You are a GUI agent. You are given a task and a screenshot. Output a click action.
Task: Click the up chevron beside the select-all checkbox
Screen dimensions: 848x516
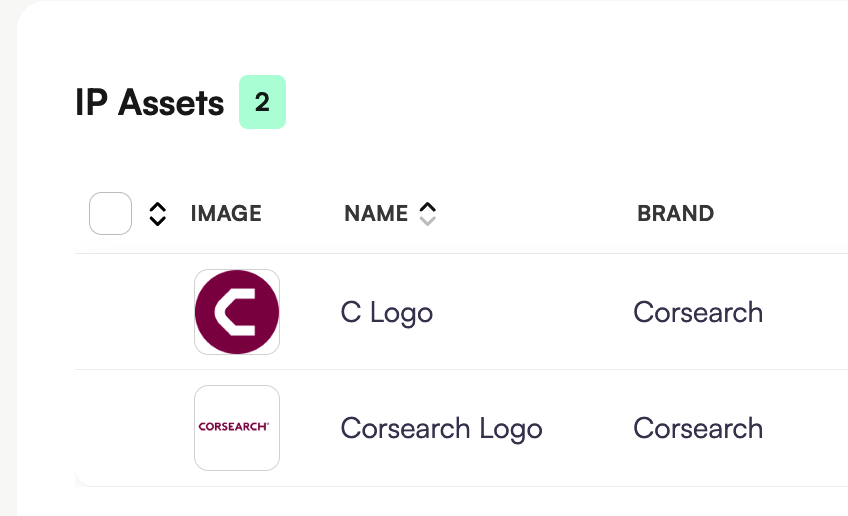[x=157, y=207]
